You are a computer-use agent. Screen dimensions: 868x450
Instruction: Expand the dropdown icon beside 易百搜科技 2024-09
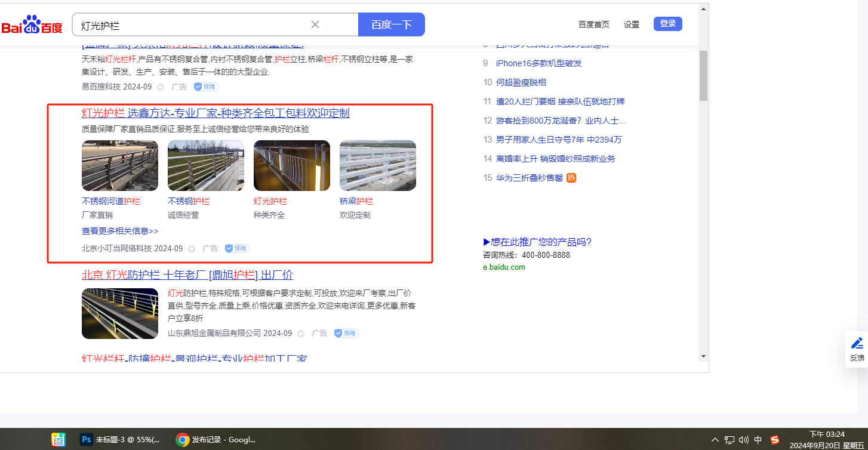[x=161, y=87]
